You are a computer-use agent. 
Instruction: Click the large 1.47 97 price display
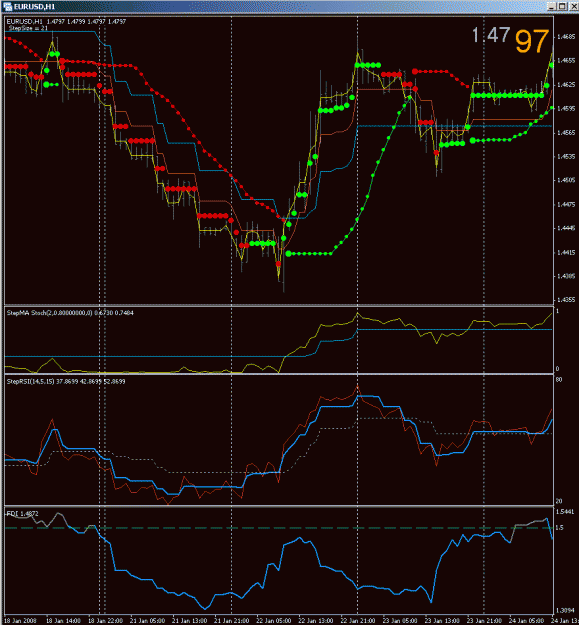tap(510, 40)
